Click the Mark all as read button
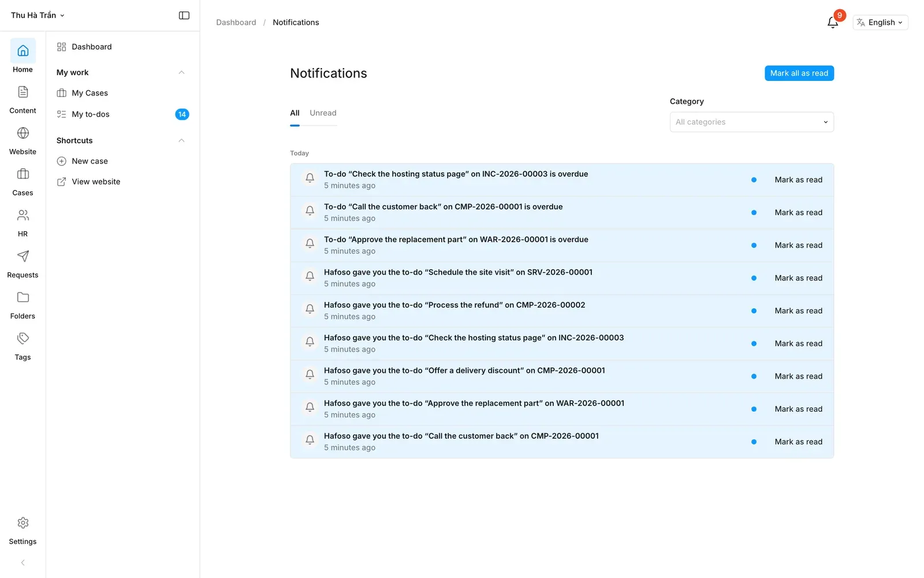The width and height of the screenshot is (924, 578). [x=799, y=73]
